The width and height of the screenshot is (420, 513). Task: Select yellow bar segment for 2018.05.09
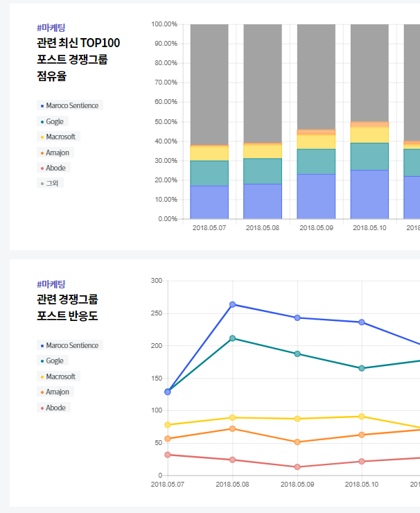[316, 142]
